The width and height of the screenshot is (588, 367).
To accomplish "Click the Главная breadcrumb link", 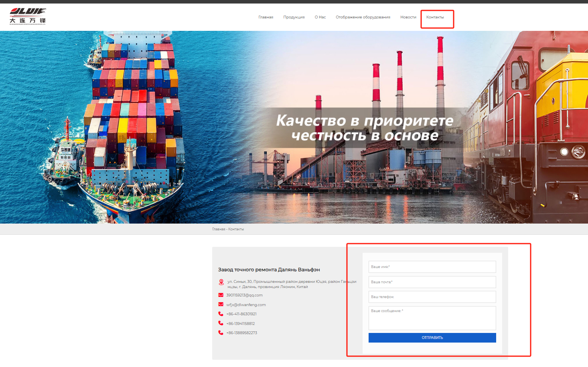I will click(219, 229).
